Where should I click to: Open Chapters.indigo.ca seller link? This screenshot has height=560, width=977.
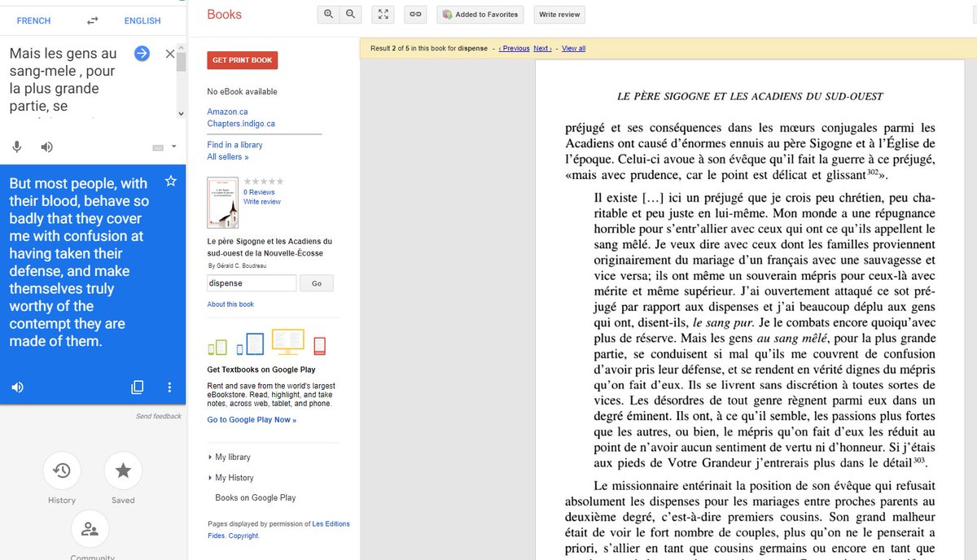(x=241, y=124)
